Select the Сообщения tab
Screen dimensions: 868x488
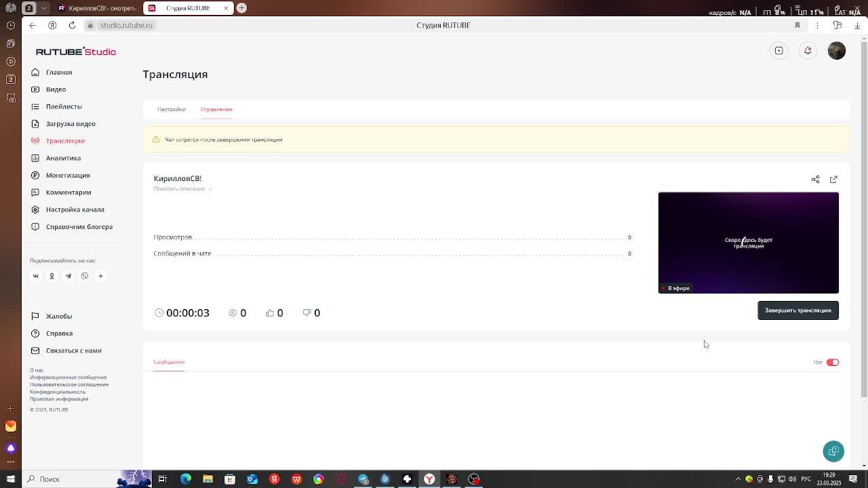(x=169, y=362)
